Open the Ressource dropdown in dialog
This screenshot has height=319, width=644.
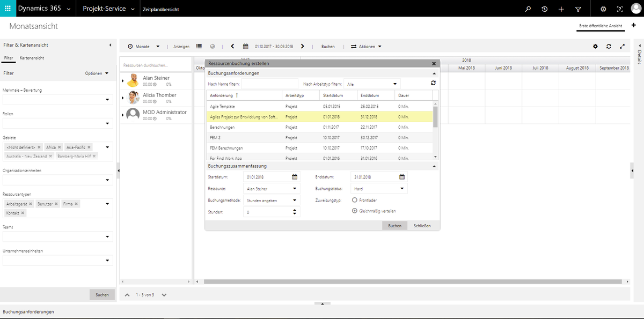coord(295,189)
